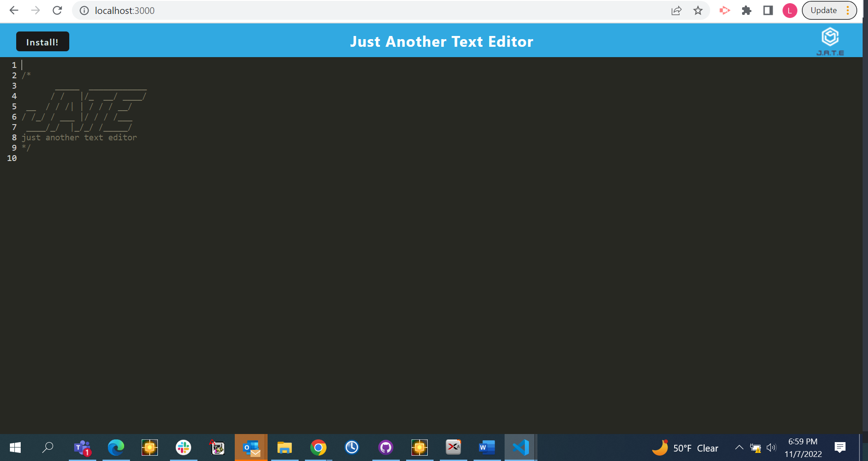The image size is (868, 461).
Task: Open Microsoft Edge from the taskbar
Action: point(116,448)
